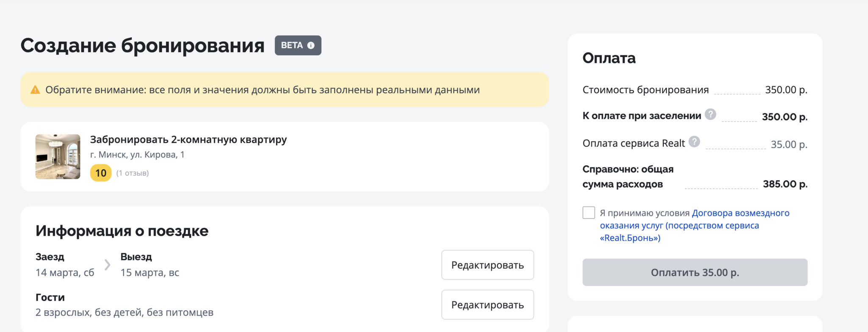Click the arrow between Заезд and Выезд
Screen dimensions: 868x332
[107, 265]
